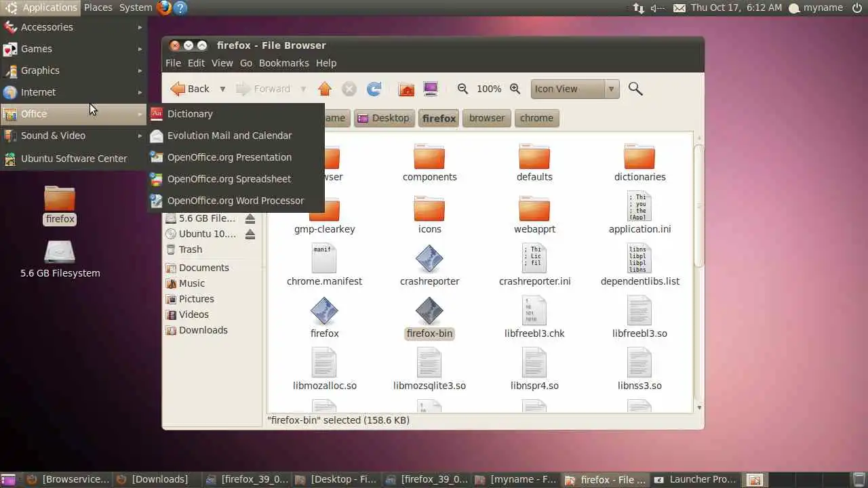Expand the Back history dropdown arrow
Screen dimensions: 868x488
[x=222, y=89]
